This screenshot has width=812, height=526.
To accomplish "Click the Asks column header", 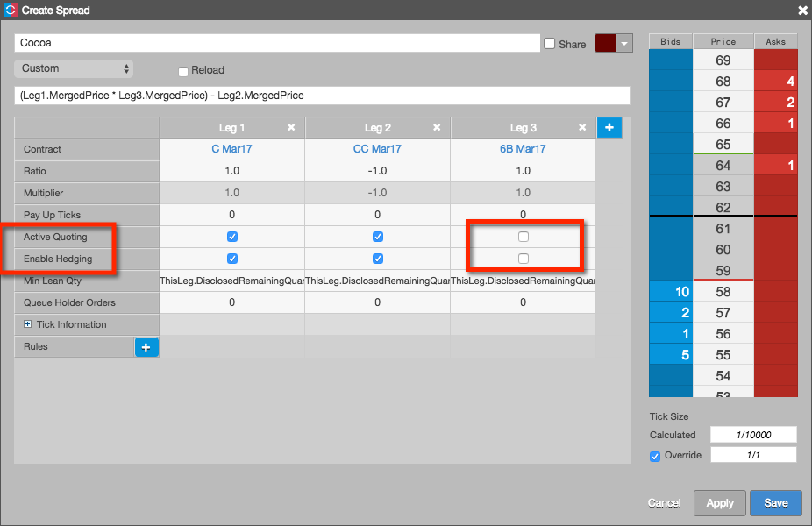I will tap(776, 41).
